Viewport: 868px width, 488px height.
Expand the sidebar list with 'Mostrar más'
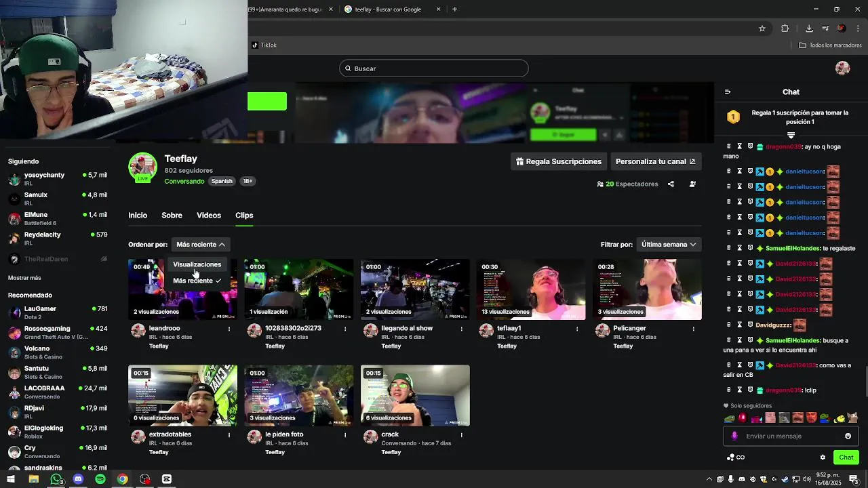coord(24,278)
